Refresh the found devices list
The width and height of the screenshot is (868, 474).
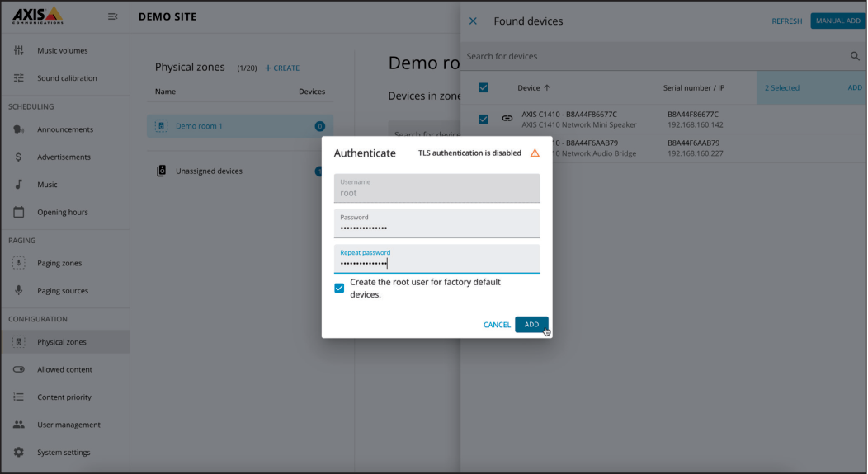pyautogui.click(x=786, y=21)
